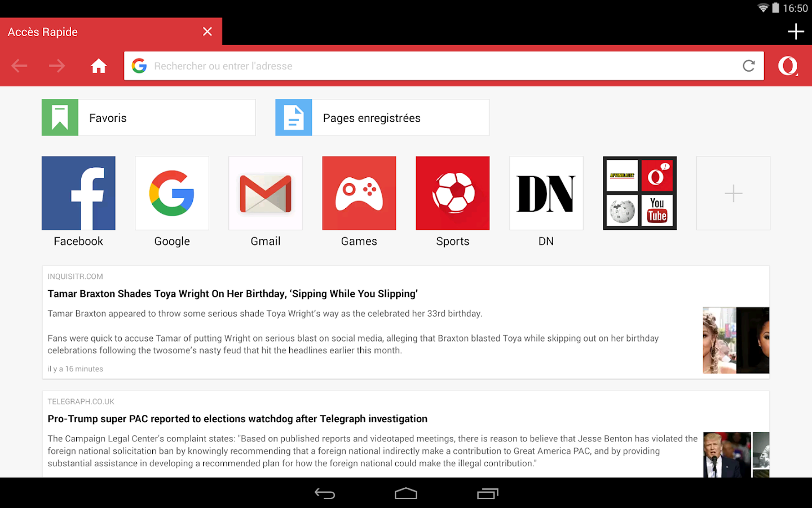812x508 pixels.
Task: Go forward with the right arrow
Action: click(x=57, y=66)
